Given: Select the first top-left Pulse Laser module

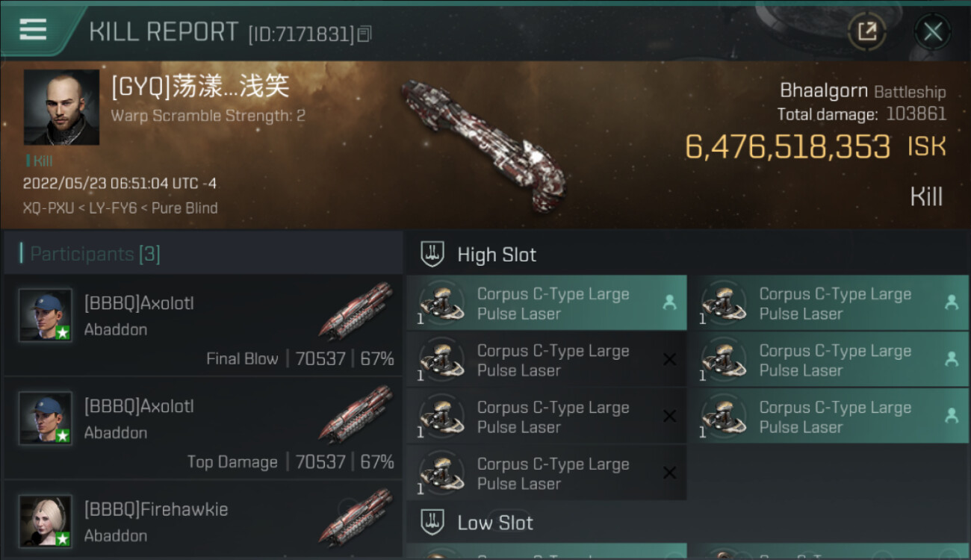Looking at the screenshot, I should click(x=545, y=304).
